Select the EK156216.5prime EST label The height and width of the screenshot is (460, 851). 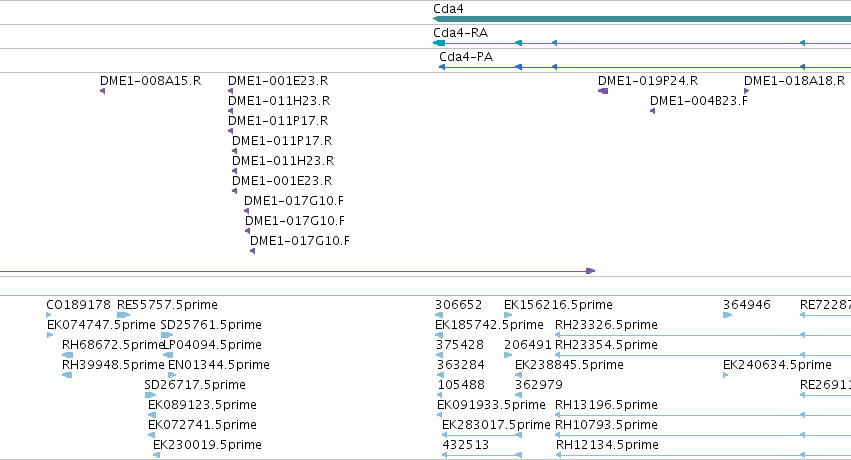pos(558,305)
